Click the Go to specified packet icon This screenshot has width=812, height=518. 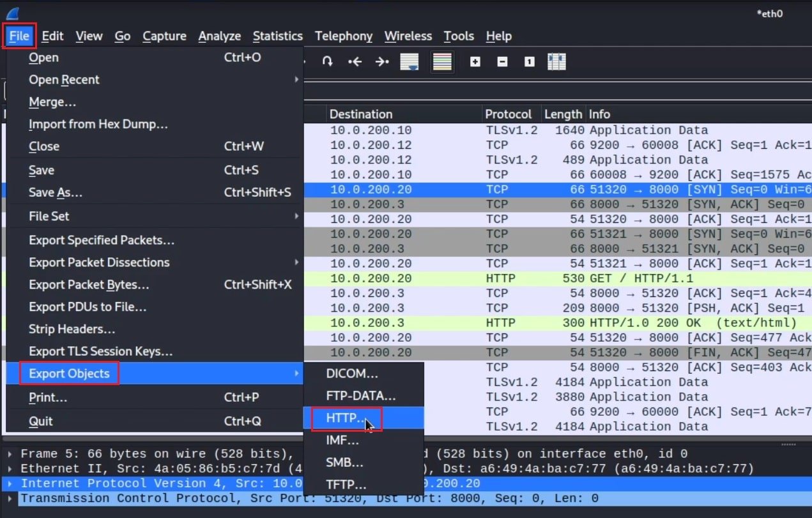(327, 62)
